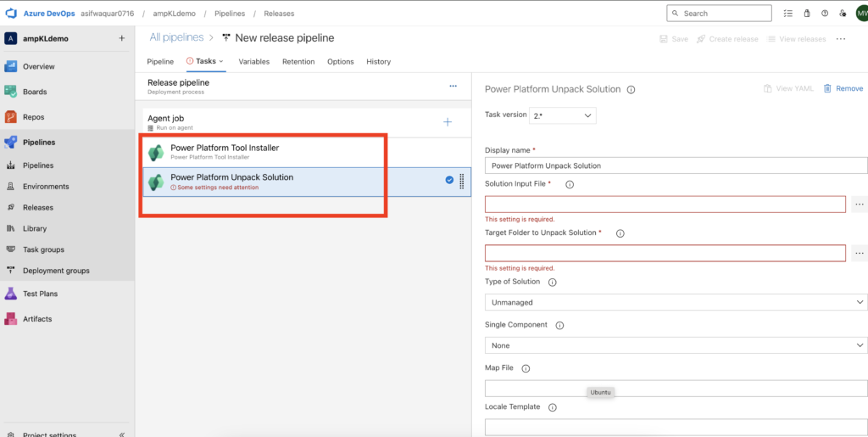
Task: Open the Type of Solution dropdown
Action: click(x=676, y=302)
